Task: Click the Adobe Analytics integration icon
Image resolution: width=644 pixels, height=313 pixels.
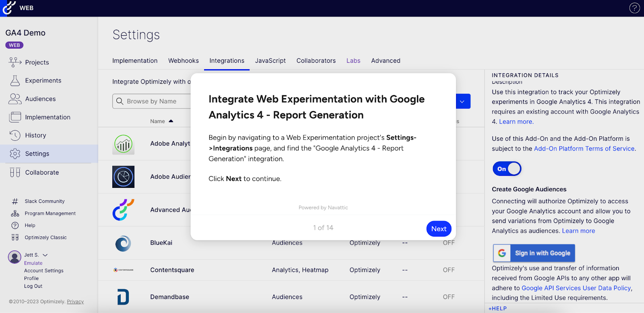Action: pos(123,144)
